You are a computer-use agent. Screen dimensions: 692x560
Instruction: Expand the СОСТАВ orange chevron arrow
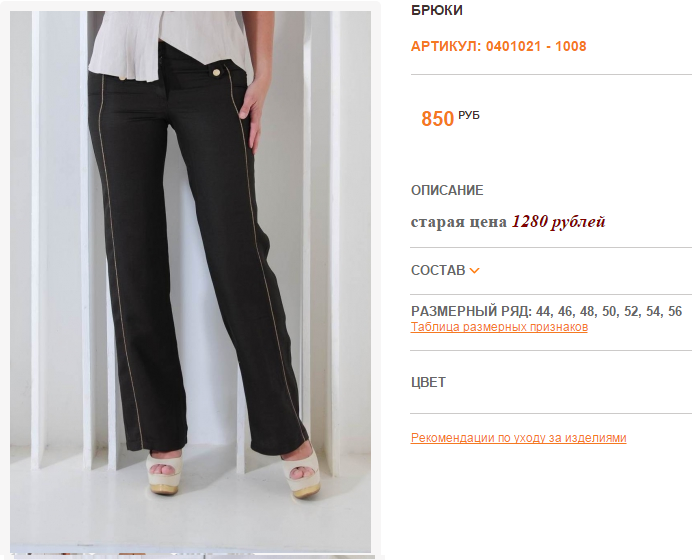pos(474,271)
